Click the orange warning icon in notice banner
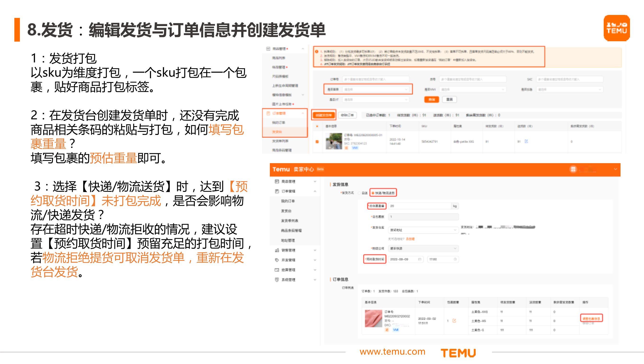 (317, 51)
